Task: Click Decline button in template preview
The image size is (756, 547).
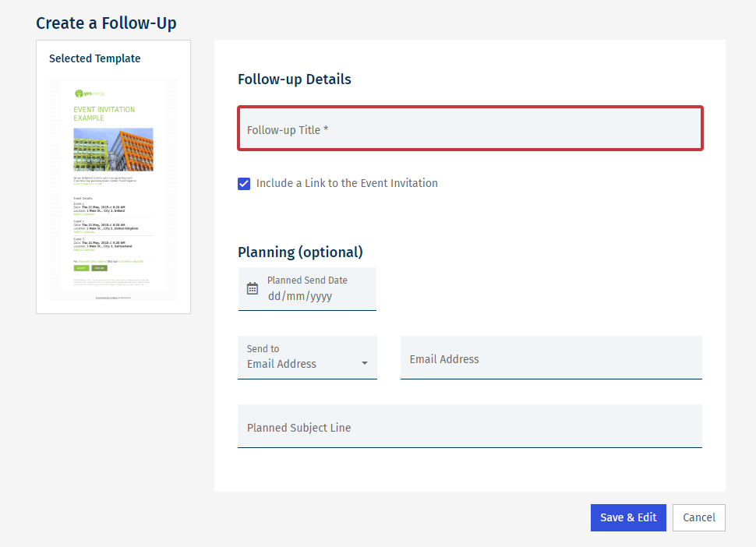Action: click(x=99, y=268)
